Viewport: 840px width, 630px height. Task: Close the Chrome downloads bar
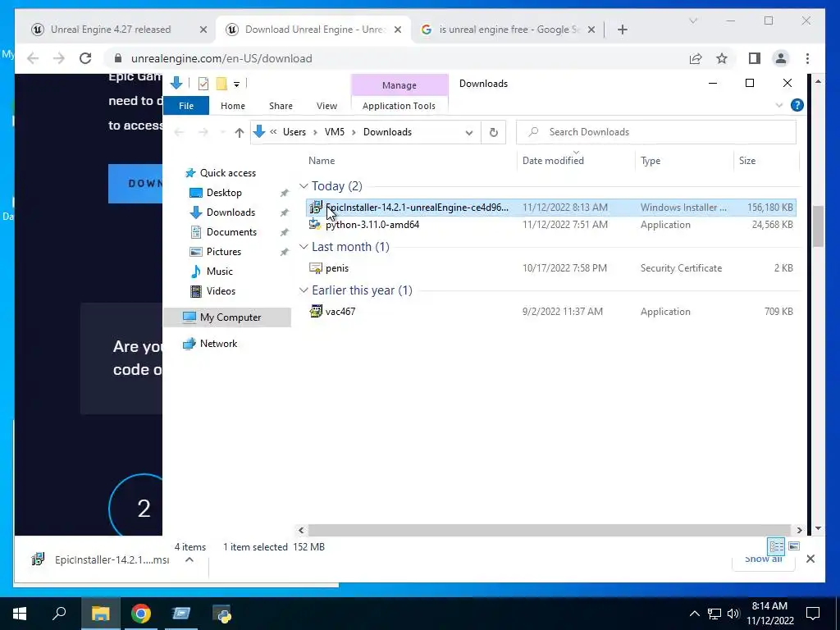click(x=810, y=559)
